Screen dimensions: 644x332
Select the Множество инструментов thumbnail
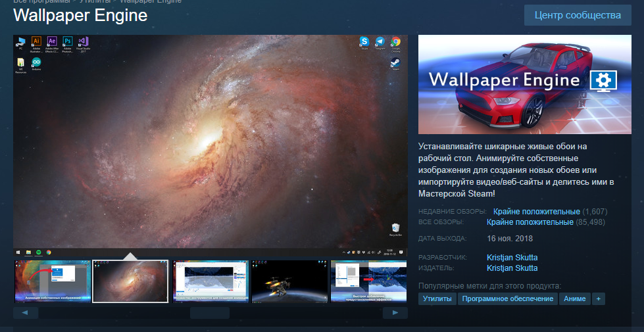(x=211, y=281)
